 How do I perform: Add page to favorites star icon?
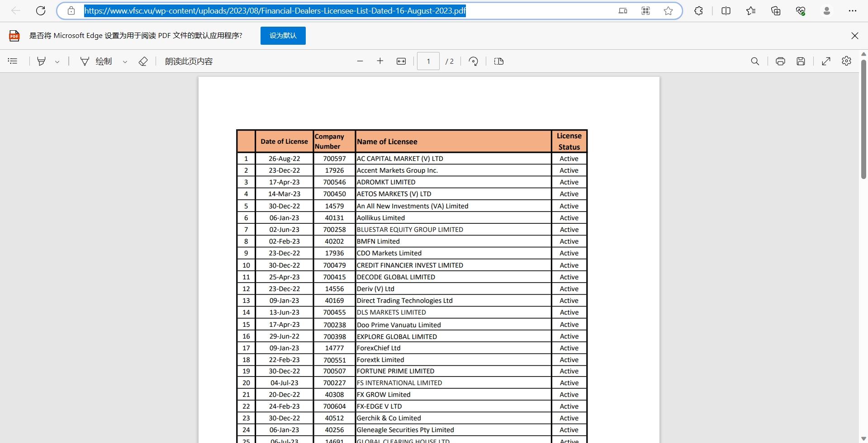pos(668,11)
